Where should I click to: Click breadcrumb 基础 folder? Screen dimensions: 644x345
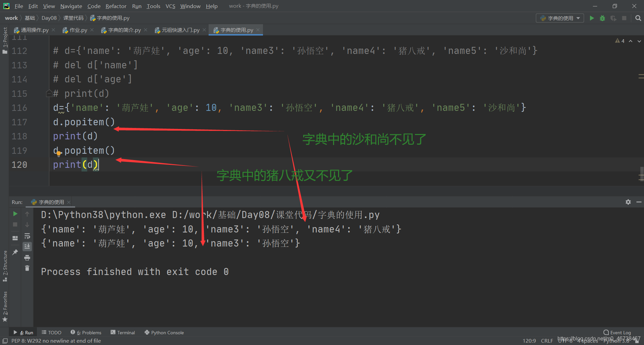point(30,18)
